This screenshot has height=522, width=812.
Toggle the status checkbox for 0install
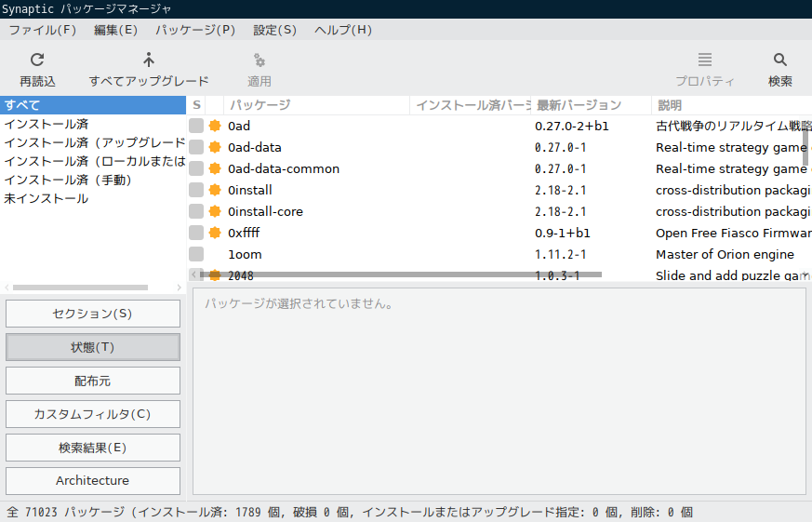[196, 190]
